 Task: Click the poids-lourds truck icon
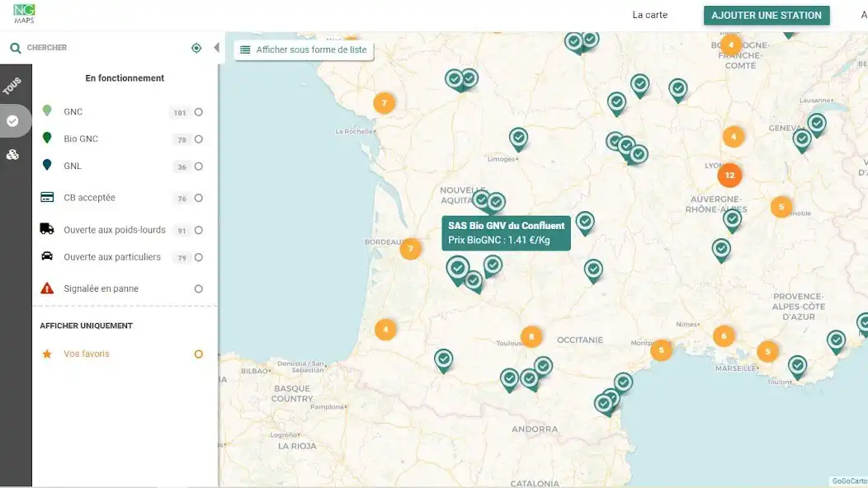click(50, 228)
